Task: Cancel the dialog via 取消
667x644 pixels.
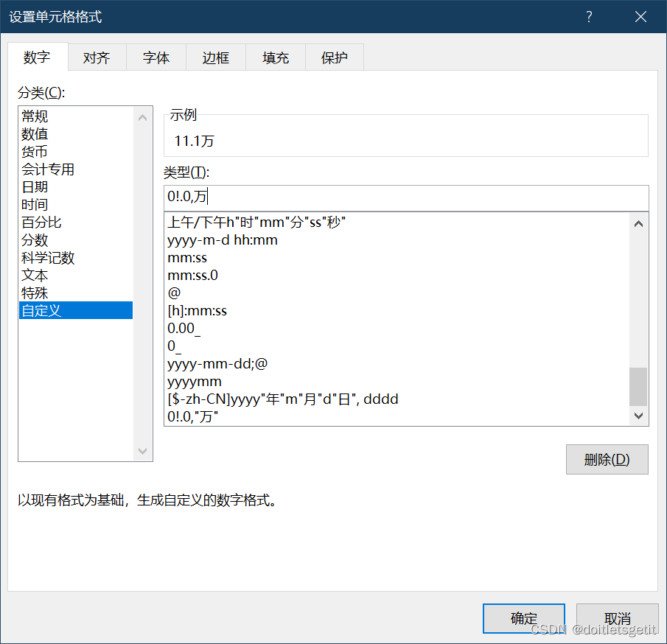Action: [617, 618]
